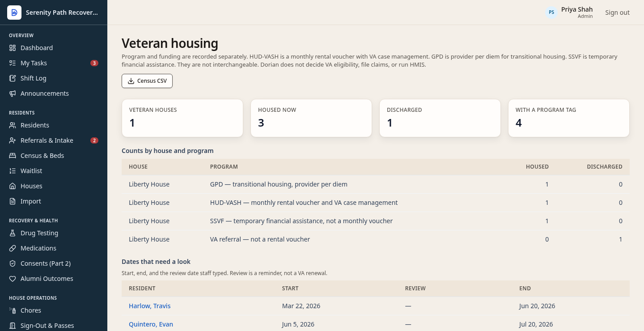The image size is (644, 331).
Task: Select the Discharged stat card
Action: click(x=440, y=118)
